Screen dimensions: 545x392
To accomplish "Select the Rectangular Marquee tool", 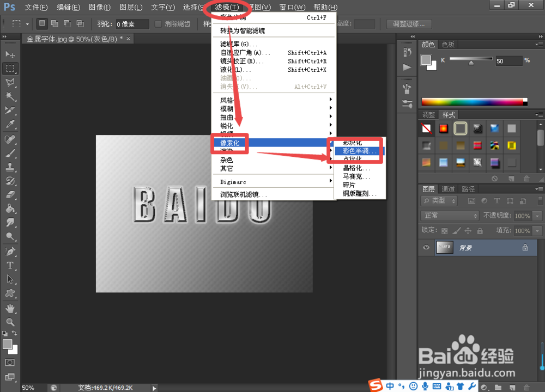I will tap(10, 69).
